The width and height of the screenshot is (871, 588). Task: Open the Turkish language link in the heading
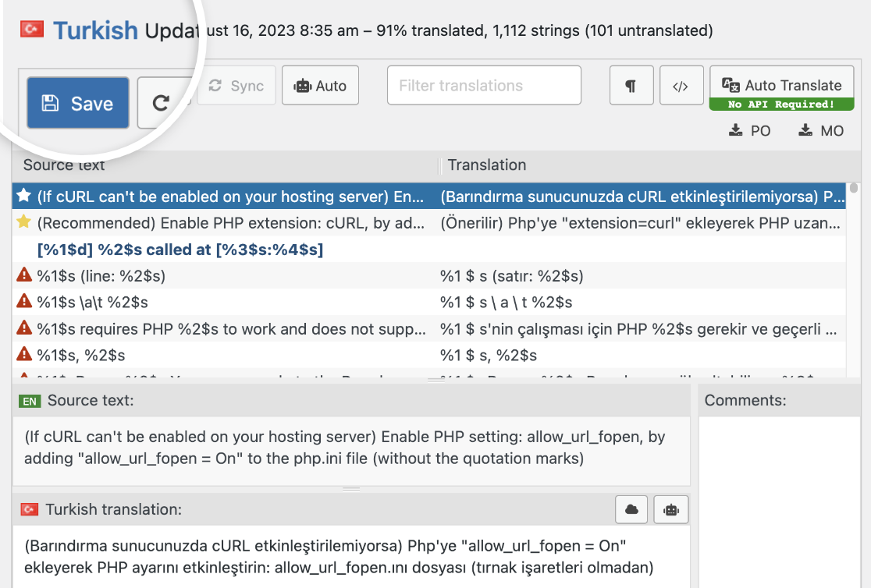[x=95, y=30]
